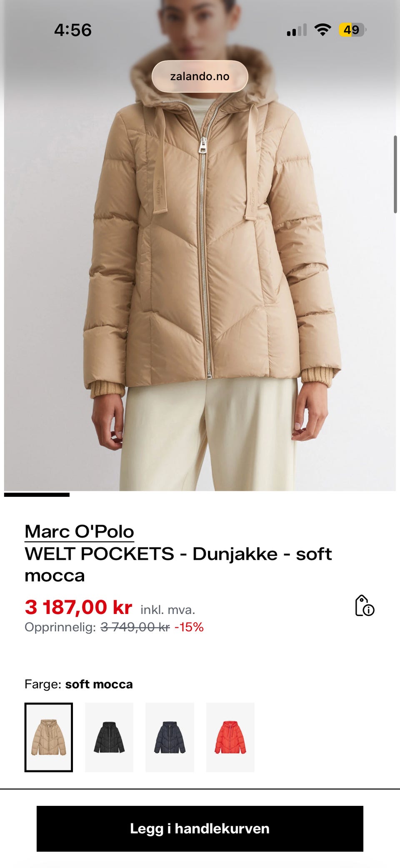
Task: Tap the -15% discount label
Action: pyautogui.click(x=189, y=627)
